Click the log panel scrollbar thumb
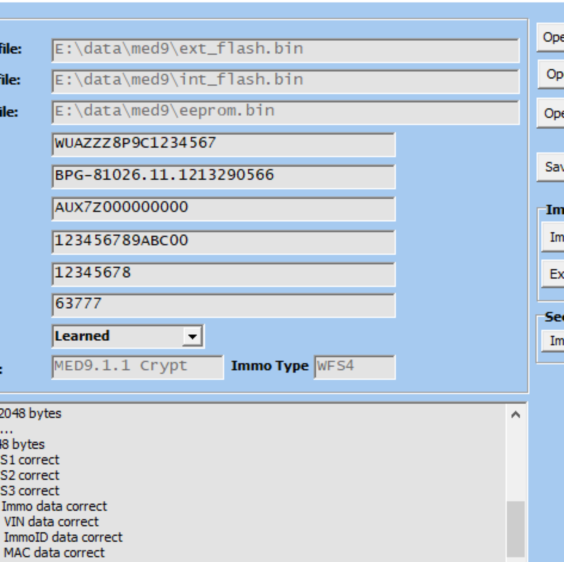The image size is (564, 562). [515, 529]
